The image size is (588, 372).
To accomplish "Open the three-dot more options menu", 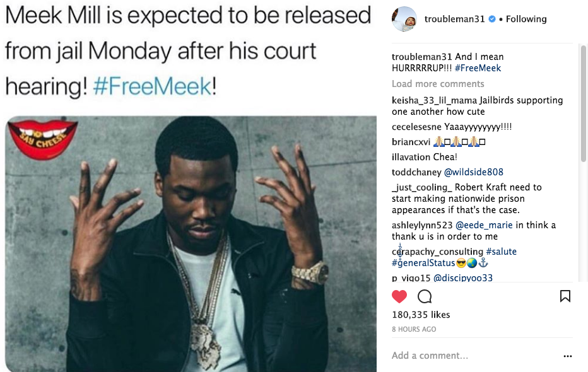I will pyautogui.click(x=568, y=356).
